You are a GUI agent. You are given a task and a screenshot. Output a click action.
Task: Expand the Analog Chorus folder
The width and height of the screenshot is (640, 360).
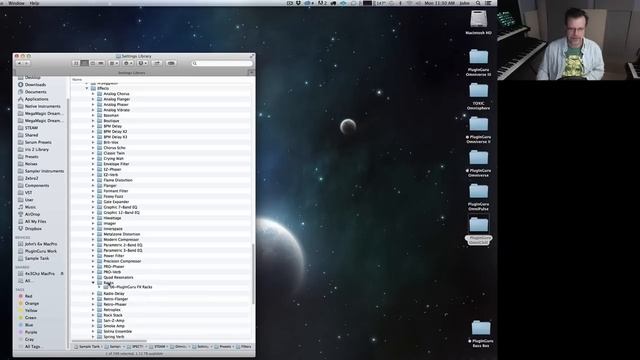pyautogui.click(x=93, y=94)
